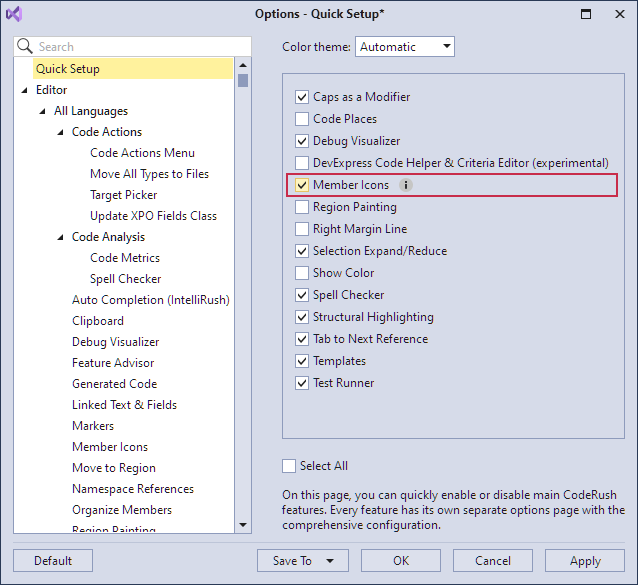Select Quick Setup in the tree

133,68
